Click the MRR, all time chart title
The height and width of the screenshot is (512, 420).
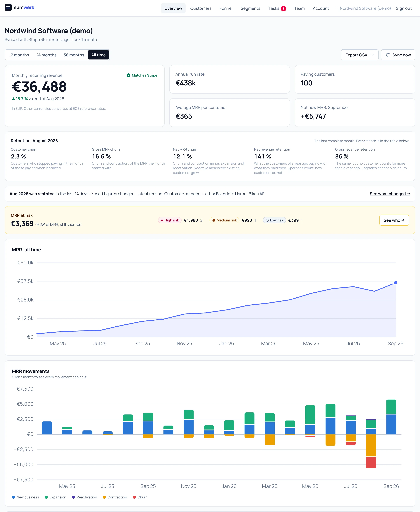(26, 250)
